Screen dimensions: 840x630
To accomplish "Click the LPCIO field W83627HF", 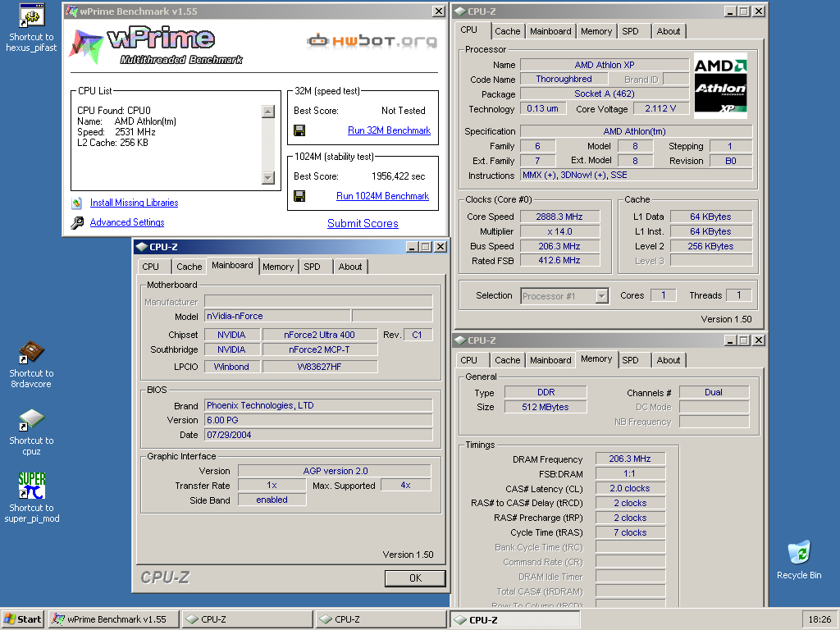I will [319, 367].
